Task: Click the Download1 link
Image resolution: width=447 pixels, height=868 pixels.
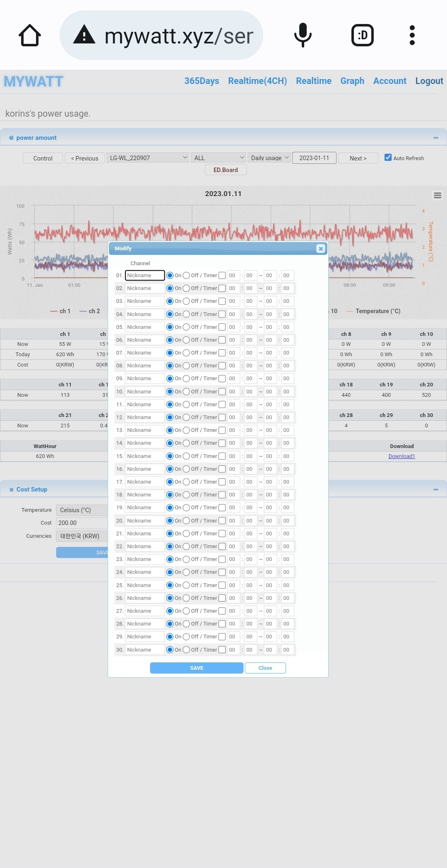Action: pos(401,456)
